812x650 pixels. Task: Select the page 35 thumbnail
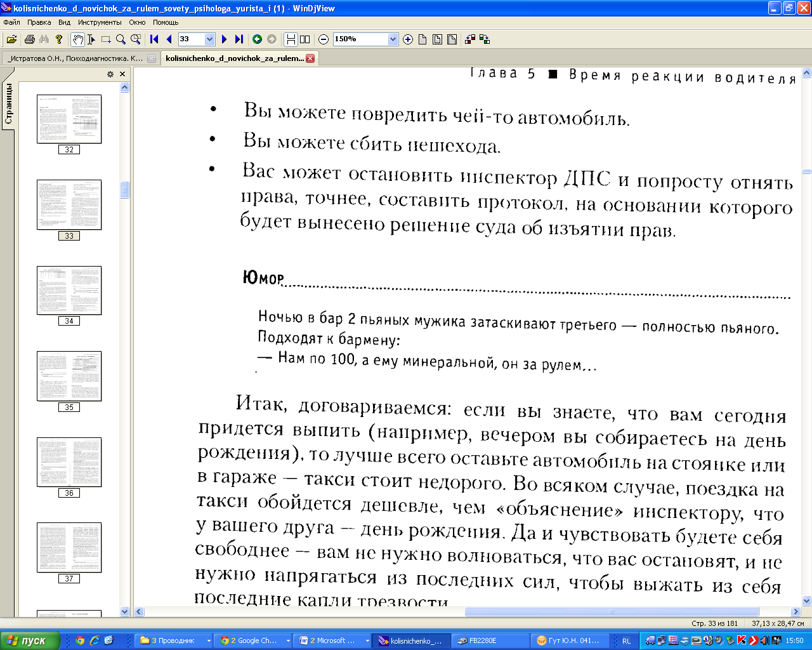pyautogui.click(x=69, y=376)
